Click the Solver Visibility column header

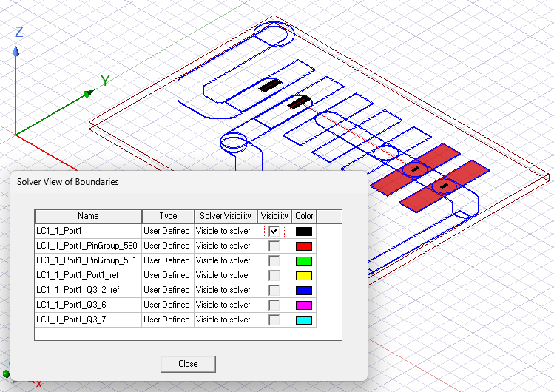click(226, 216)
